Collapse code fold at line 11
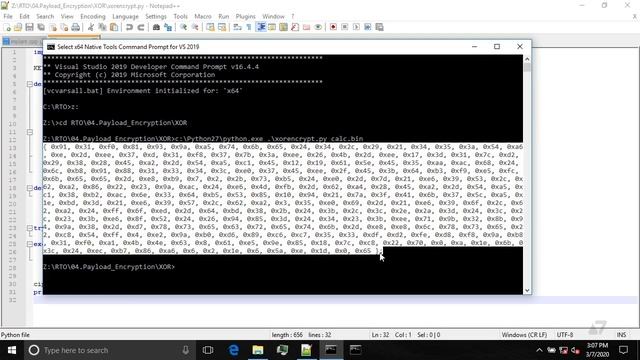 pos(29,132)
